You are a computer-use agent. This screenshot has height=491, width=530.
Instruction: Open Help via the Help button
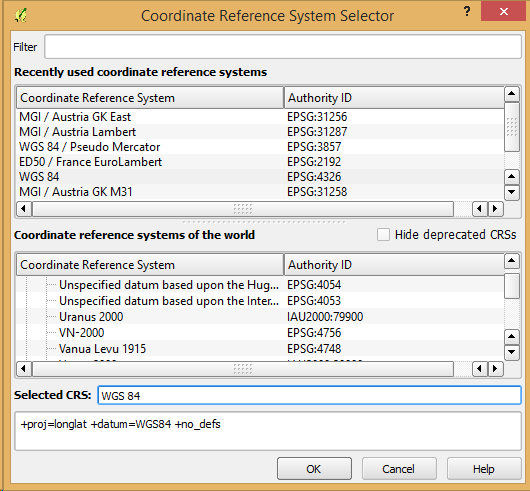coord(484,469)
